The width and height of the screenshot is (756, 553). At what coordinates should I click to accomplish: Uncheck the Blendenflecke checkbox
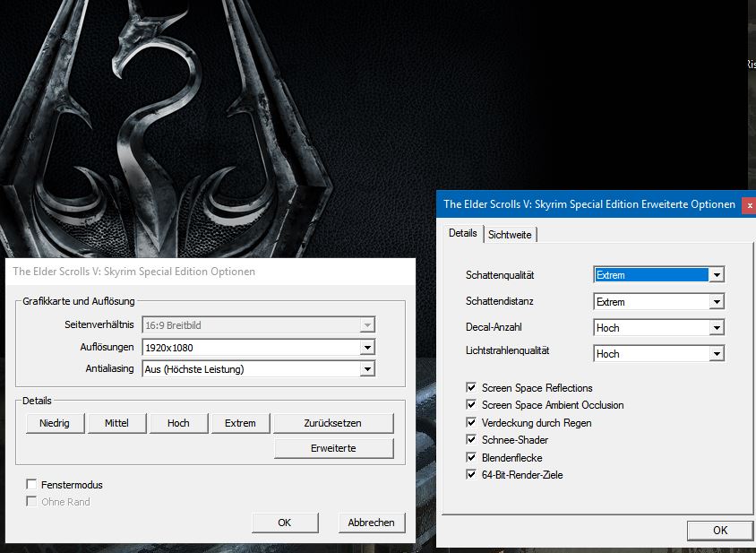point(471,457)
